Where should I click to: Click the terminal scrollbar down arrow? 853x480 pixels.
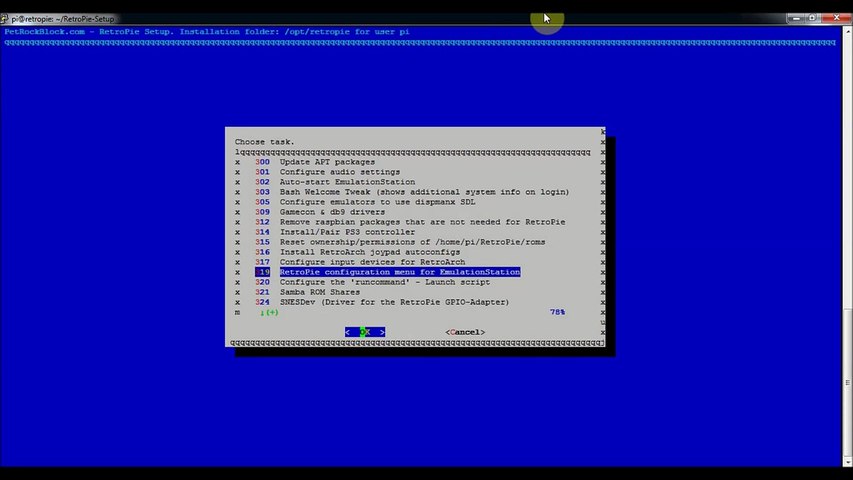coord(848,462)
